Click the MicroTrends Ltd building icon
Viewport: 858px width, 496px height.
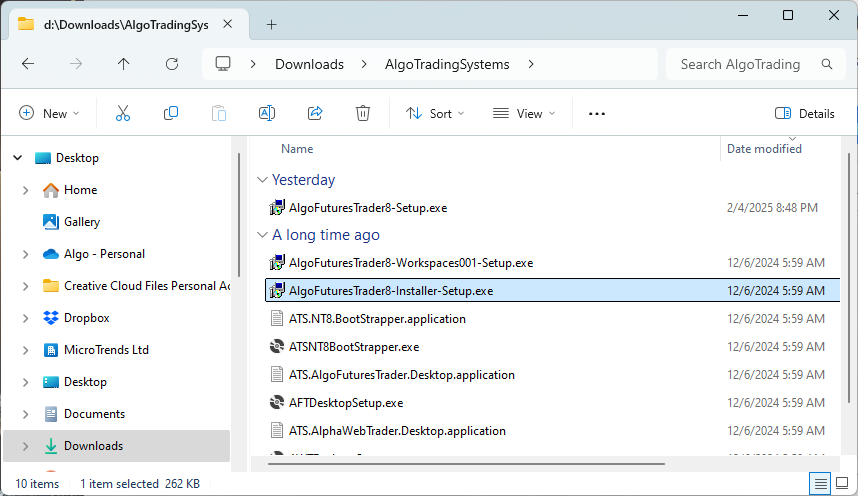click(x=51, y=350)
